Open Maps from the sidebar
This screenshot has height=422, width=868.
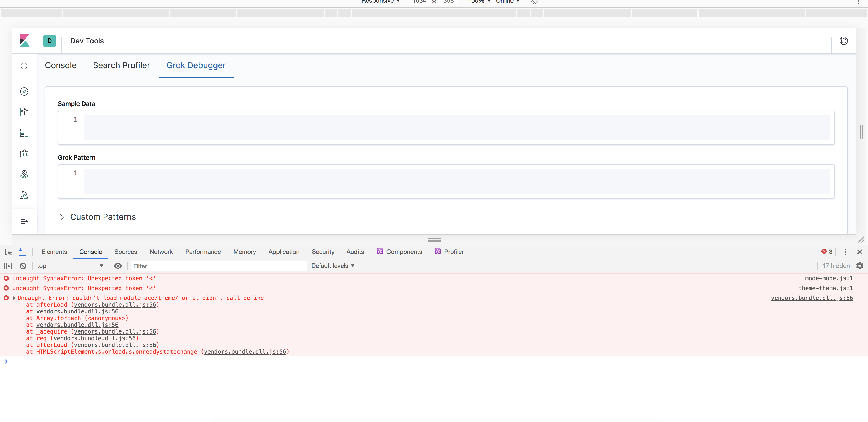pyautogui.click(x=24, y=174)
